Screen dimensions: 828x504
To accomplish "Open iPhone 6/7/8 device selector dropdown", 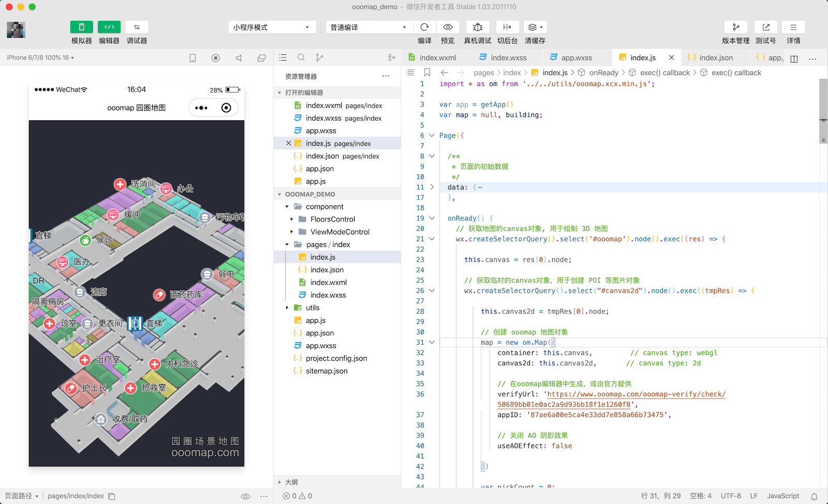I will pos(40,58).
